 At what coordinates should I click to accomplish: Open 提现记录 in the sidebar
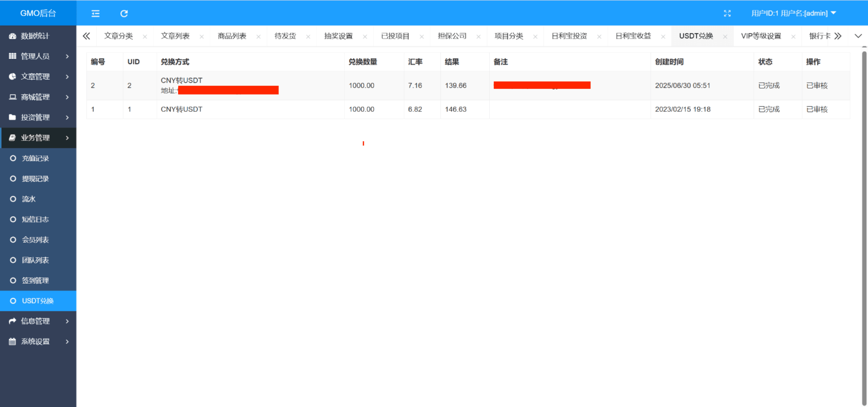35,179
